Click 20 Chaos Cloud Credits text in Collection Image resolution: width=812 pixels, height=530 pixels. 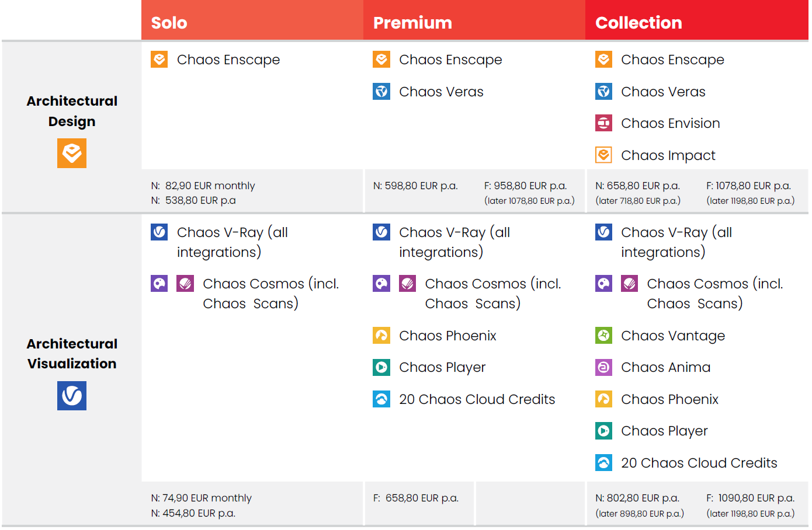coord(699,463)
